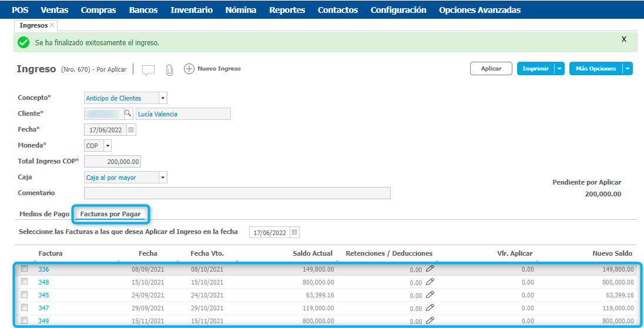Dismiss the success message with X
The width and height of the screenshot is (644, 328).
coord(623,39)
